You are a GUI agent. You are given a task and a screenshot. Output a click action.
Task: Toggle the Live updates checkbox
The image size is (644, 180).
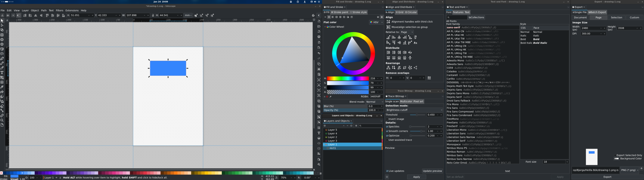click(387, 171)
